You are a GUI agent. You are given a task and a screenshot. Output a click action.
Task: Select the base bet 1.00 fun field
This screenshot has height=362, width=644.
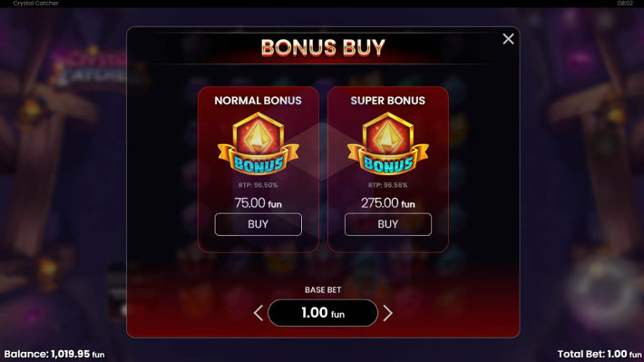(323, 313)
